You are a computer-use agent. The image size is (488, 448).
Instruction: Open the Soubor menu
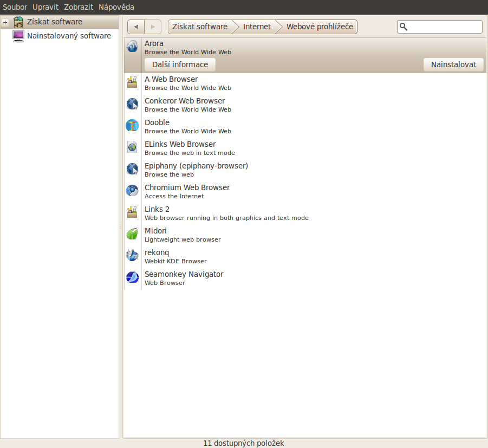tap(15, 7)
